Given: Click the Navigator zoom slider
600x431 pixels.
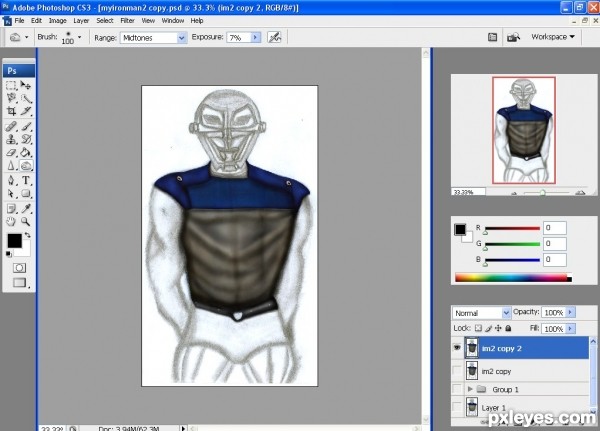Looking at the screenshot, I should (x=543, y=193).
